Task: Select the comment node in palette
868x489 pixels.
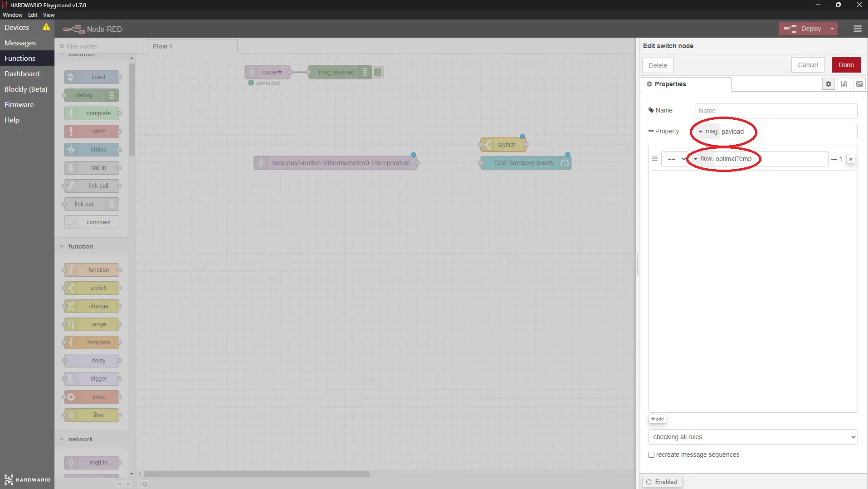Action: coord(92,222)
